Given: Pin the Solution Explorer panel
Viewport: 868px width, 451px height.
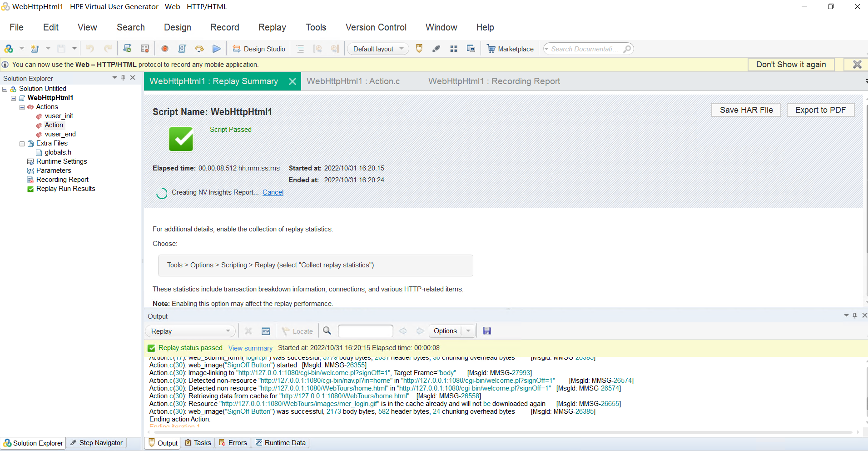Looking at the screenshot, I should point(123,78).
